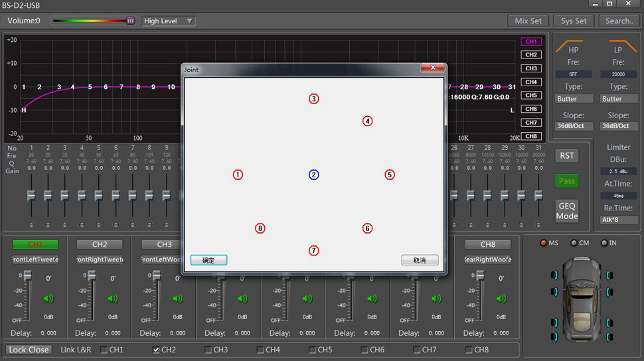Select node 5 in Joint dialog
This screenshot has width=644, height=361.
[389, 175]
